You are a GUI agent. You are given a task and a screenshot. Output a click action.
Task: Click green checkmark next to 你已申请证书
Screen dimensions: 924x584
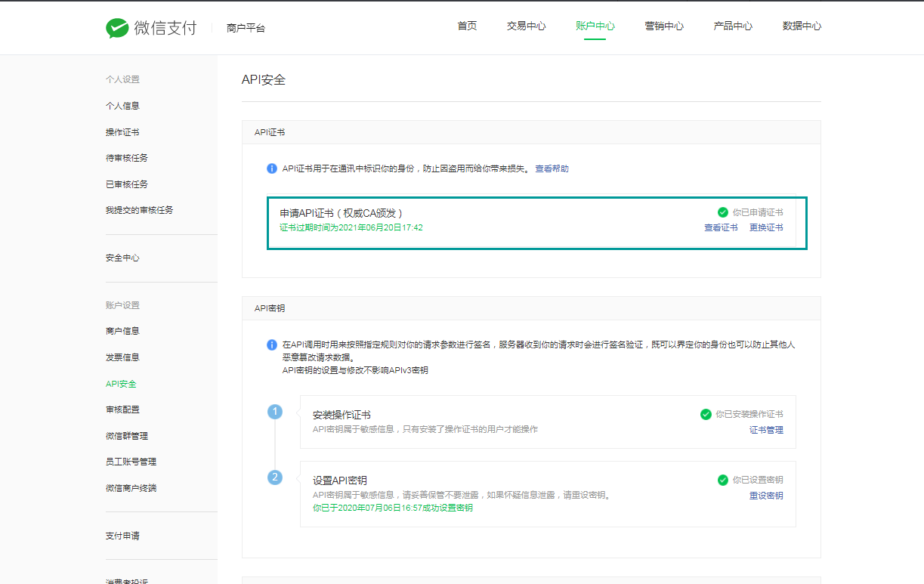pos(723,212)
